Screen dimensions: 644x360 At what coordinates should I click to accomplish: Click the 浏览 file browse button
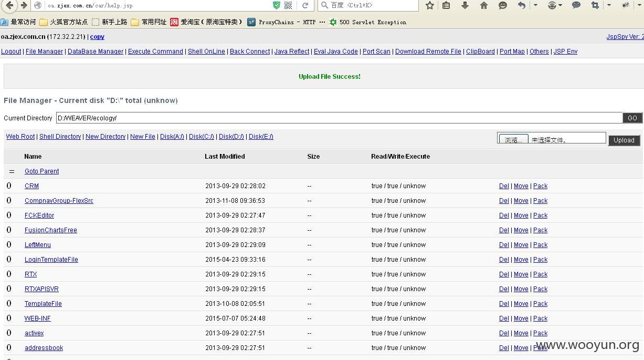pos(513,139)
